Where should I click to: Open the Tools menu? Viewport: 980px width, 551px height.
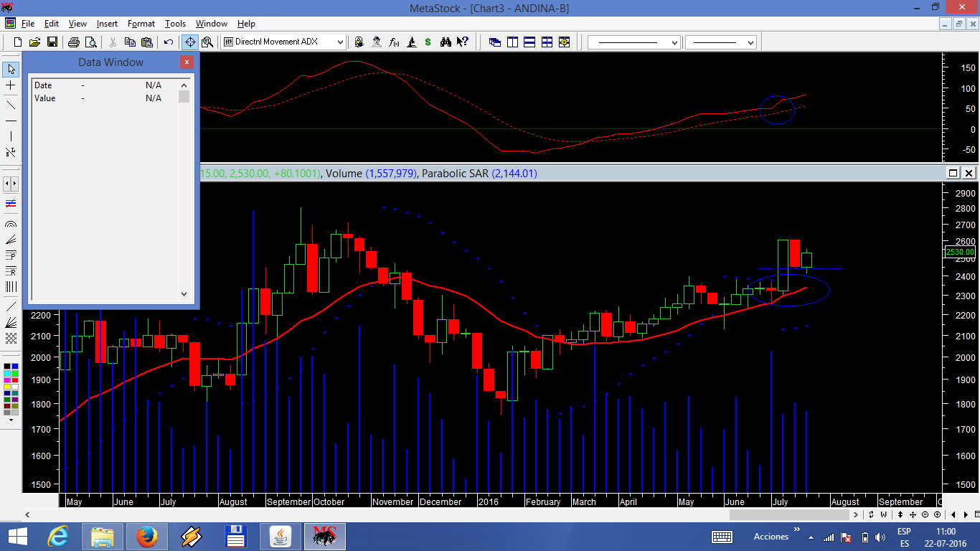coord(175,24)
